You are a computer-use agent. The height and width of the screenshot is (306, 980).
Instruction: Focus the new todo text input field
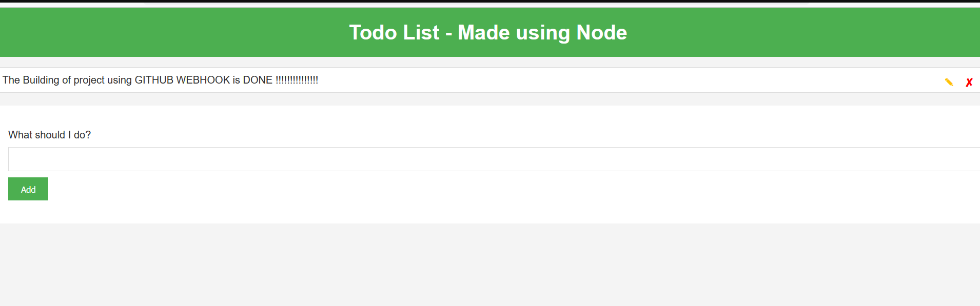pos(493,159)
